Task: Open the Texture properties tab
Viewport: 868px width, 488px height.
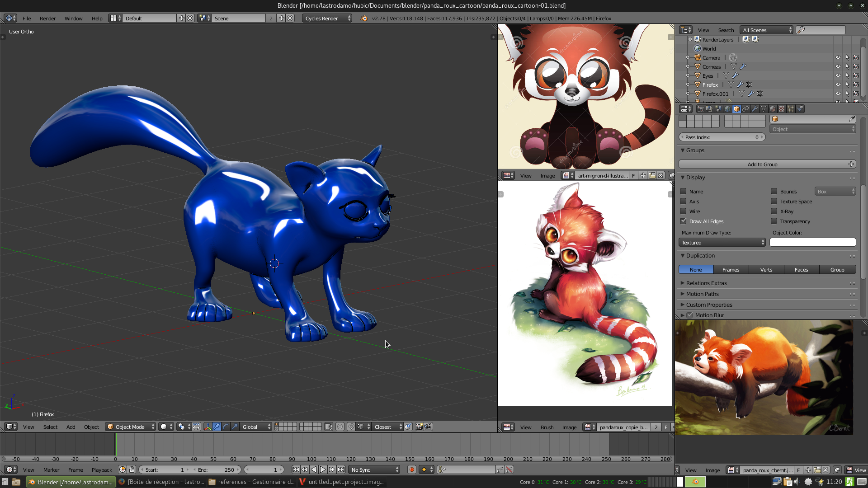Action: pos(782,109)
